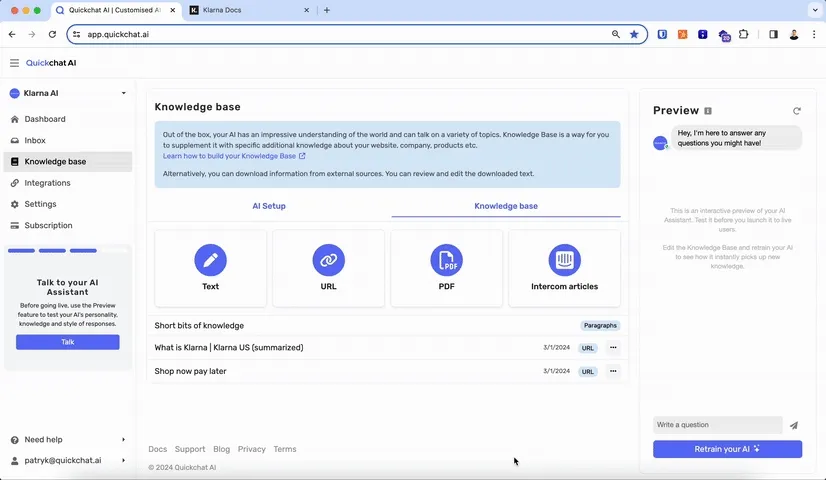Import via the Intercom articles icon
Screen dimensions: 826x480
[564, 260]
